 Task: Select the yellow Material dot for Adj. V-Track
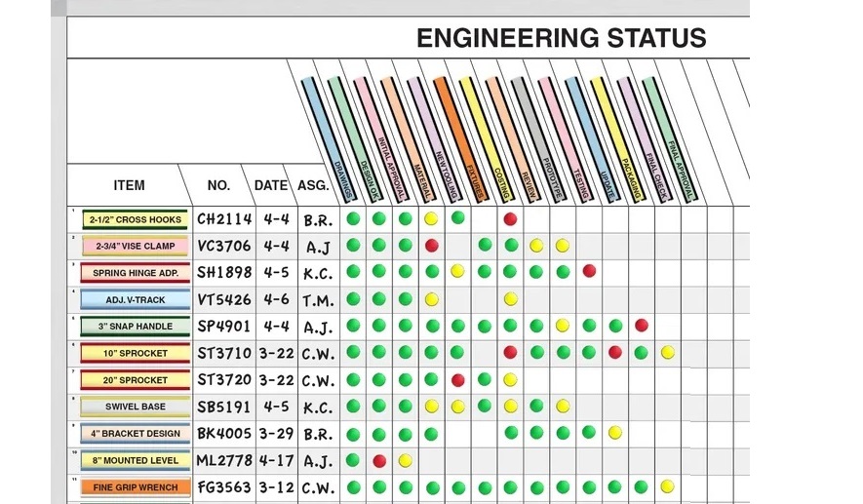tap(431, 299)
